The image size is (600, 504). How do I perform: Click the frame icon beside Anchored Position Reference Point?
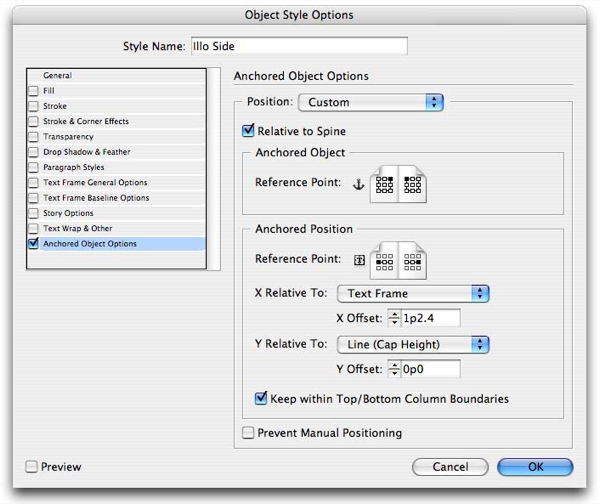[359, 260]
